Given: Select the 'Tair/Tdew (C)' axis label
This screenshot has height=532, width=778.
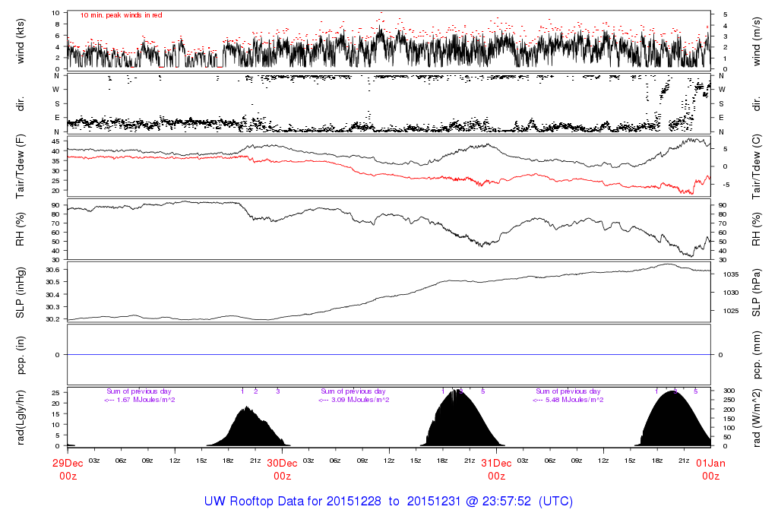Looking at the screenshot, I should tap(757, 165).
